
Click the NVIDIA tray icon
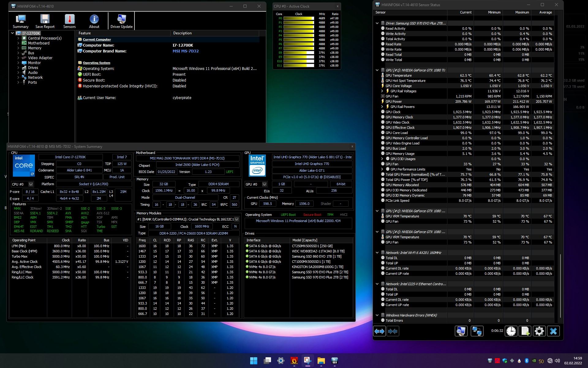(x=534, y=361)
